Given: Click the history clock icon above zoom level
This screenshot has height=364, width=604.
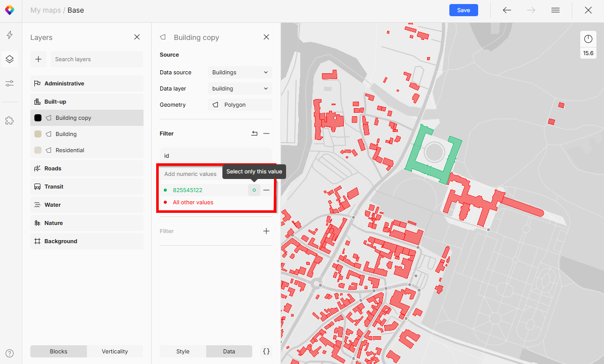Looking at the screenshot, I should click(588, 38).
